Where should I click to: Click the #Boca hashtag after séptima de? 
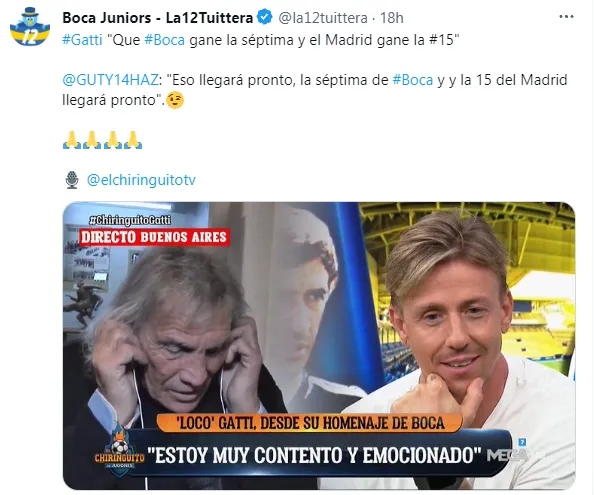(x=413, y=80)
